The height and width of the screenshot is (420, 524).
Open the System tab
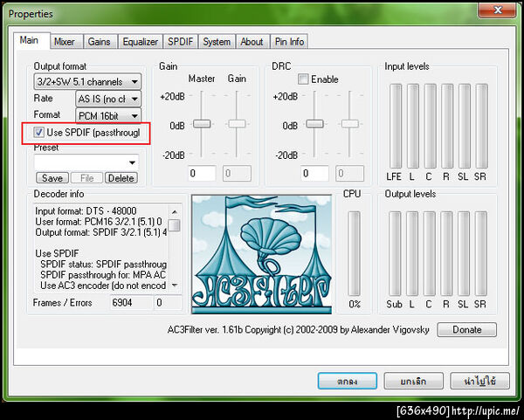[x=217, y=41]
